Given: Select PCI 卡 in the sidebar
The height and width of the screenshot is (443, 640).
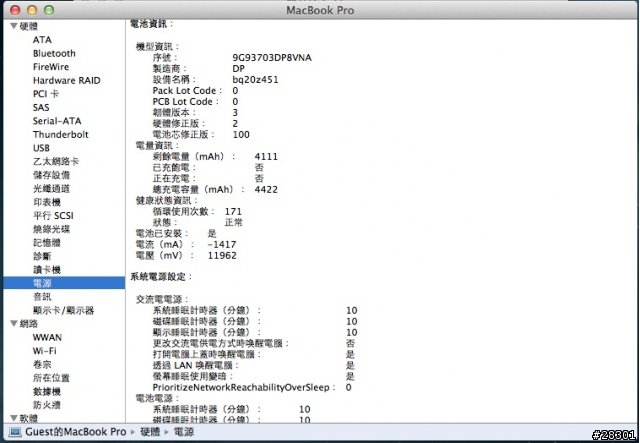Looking at the screenshot, I should pos(46,94).
